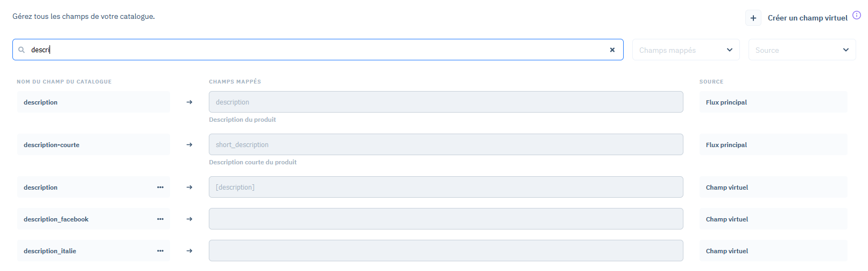Click the arrow icon next to description-courte
This screenshot has height=271, width=868.
189,145
